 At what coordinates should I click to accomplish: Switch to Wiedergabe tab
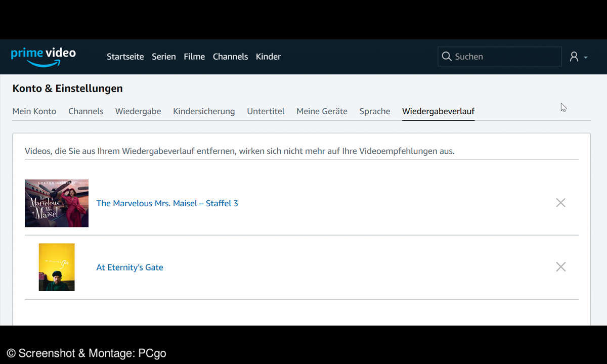tap(138, 111)
